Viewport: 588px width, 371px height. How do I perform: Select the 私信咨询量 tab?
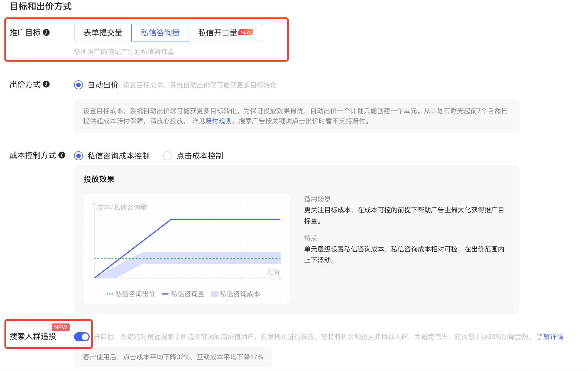point(160,33)
